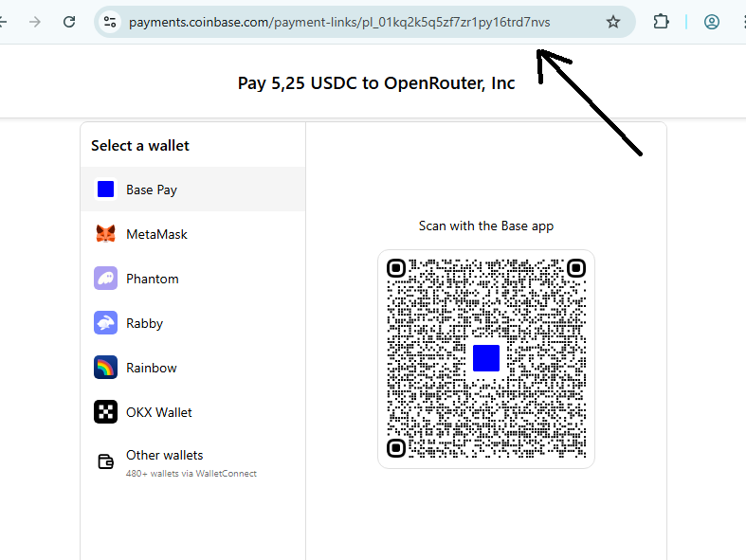Select Base Pay wallet option
The width and height of the screenshot is (746, 560).
192,189
